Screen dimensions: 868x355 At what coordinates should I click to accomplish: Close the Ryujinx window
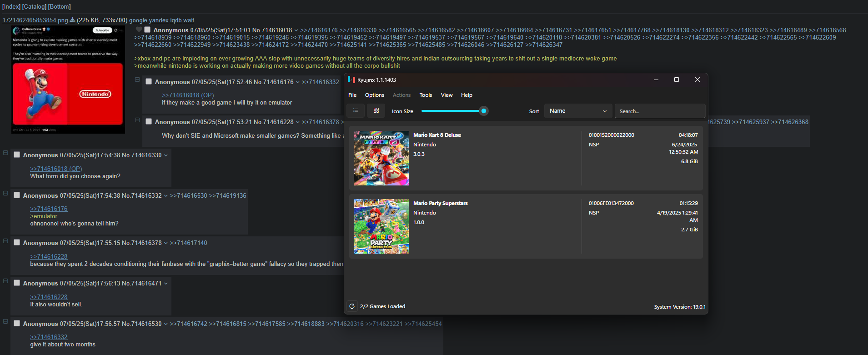coord(697,80)
